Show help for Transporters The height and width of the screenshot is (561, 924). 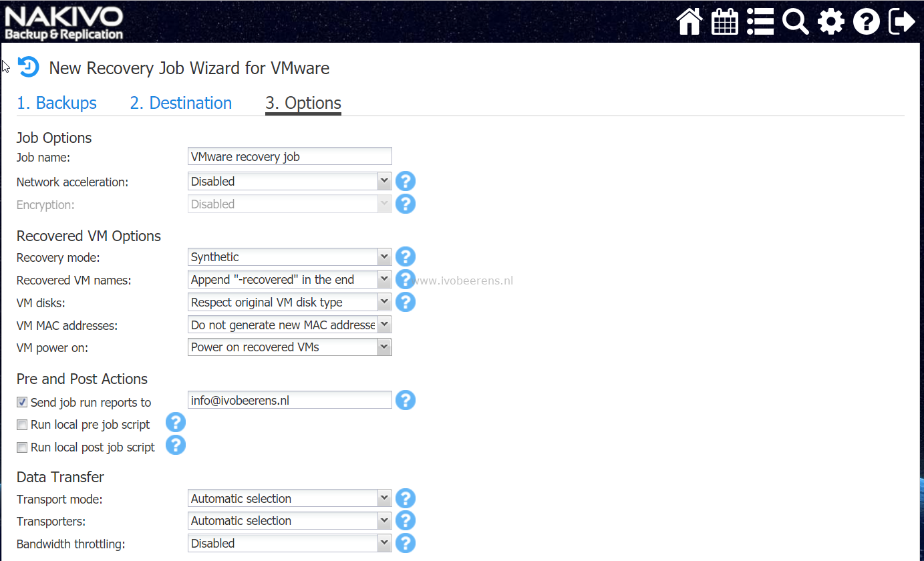pyautogui.click(x=406, y=520)
